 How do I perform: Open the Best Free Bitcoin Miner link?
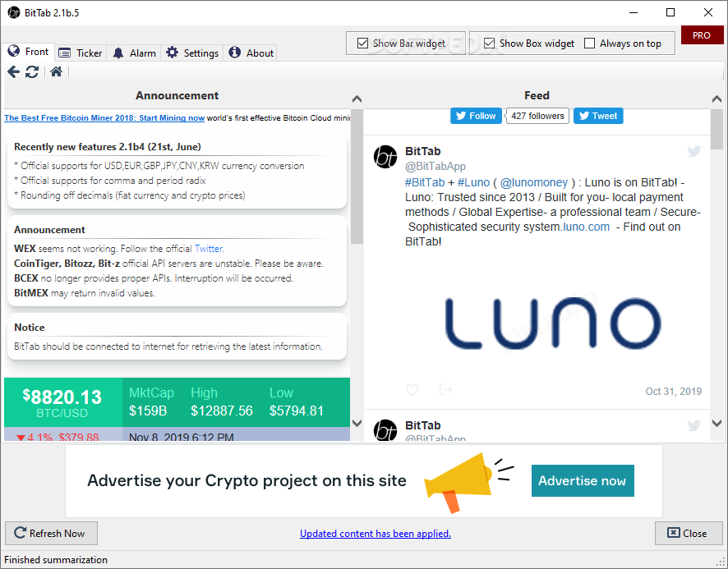pyautogui.click(x=104, y=118)
